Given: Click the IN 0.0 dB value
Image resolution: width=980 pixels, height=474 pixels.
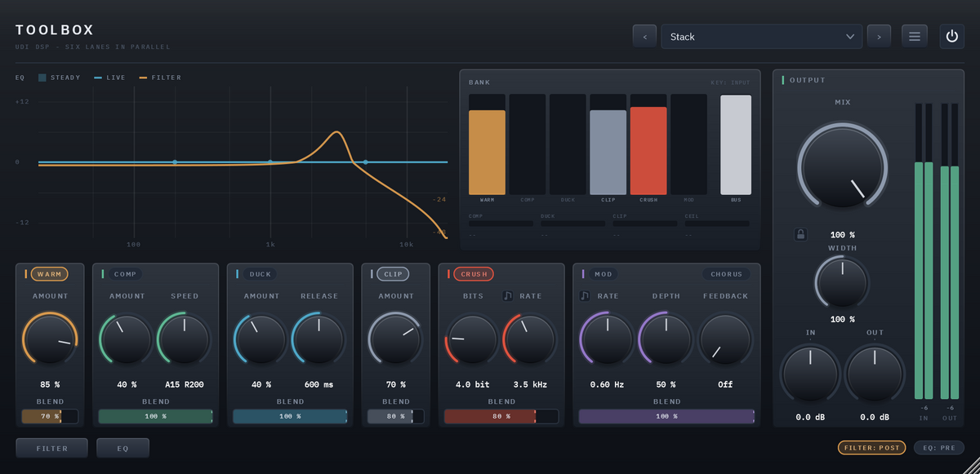Looking at the screenshot, I should click(810, 417).
